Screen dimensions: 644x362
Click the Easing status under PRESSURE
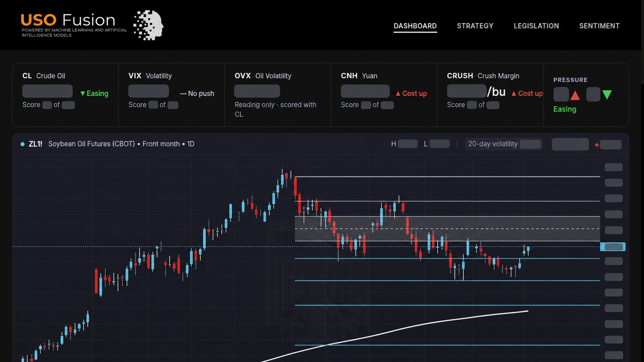565,109
